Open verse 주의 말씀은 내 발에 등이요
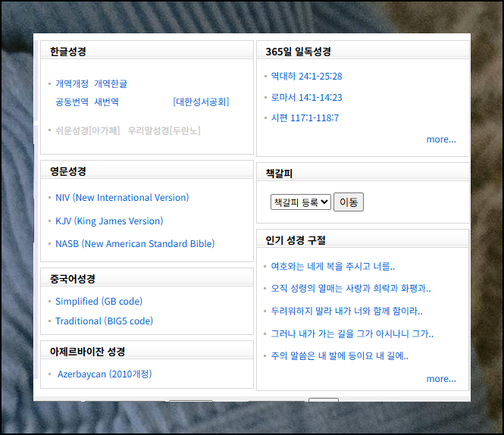 (x=340, y=356)
